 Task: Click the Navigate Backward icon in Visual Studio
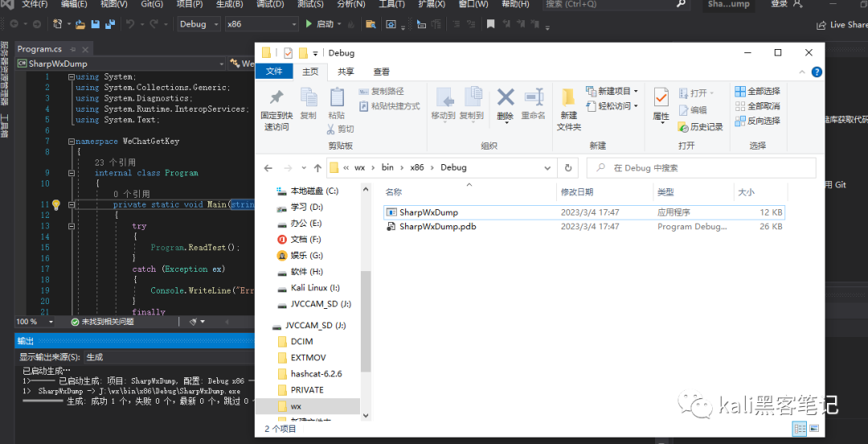14,24
